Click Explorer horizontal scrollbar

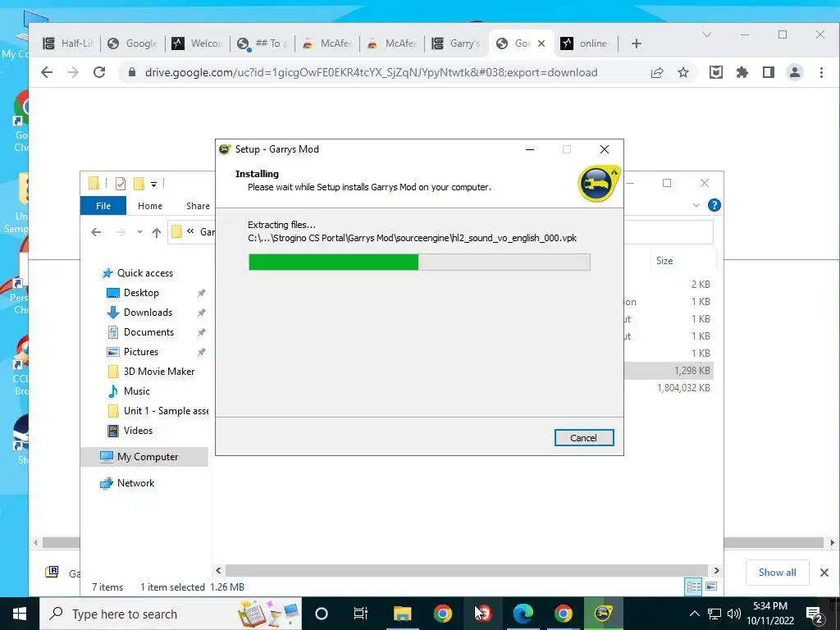[x=466, y=571]
